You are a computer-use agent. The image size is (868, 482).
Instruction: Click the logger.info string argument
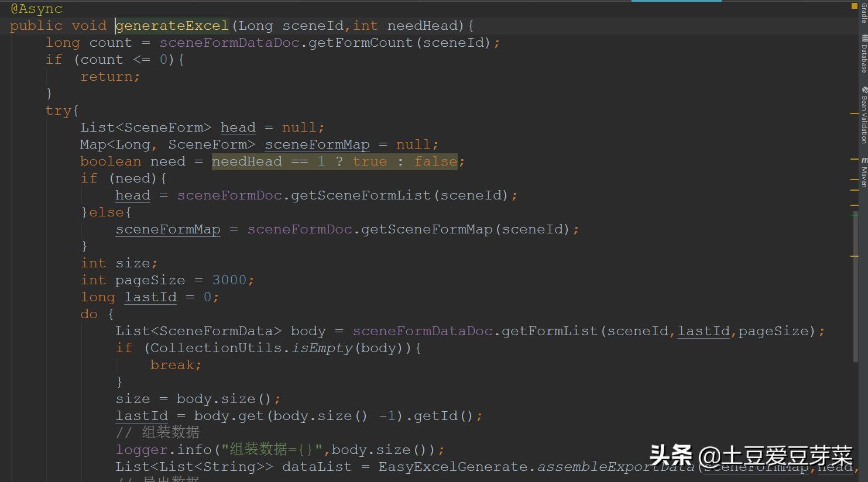pyautogui.click(x=273, y=449)
